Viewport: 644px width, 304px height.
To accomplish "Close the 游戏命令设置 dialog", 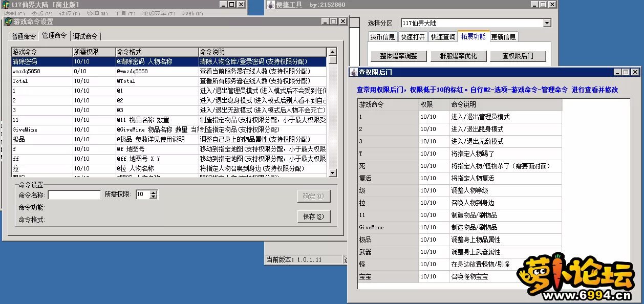I will [x=342, y=21].
